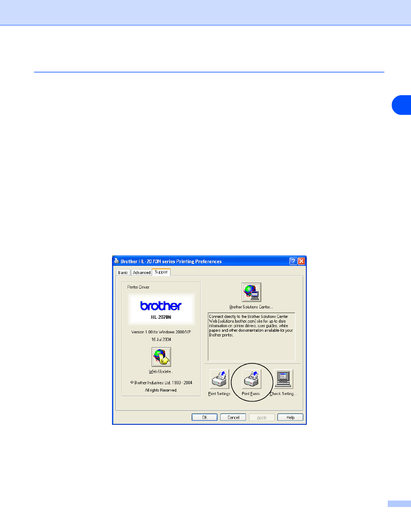The width and height of the screenshot is (411, 532).
Task: Click the HL-2070N model name text
Action: pos(161,317)
